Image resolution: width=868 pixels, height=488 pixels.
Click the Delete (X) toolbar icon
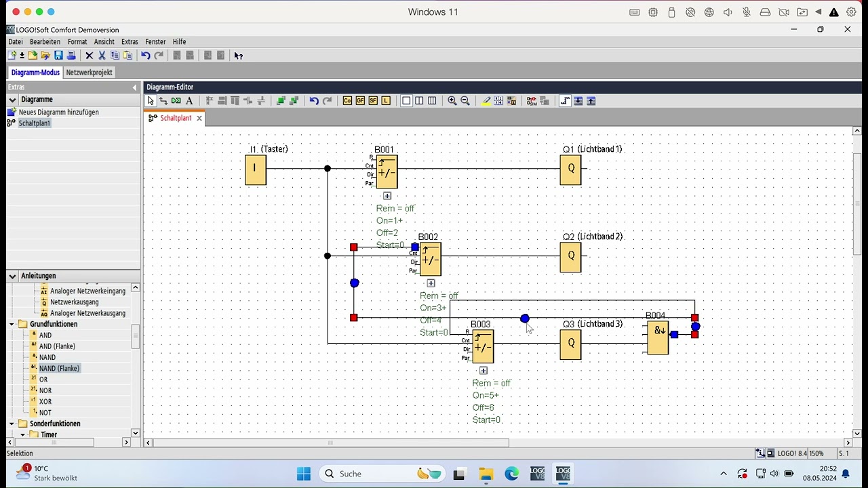pos(89,56)
